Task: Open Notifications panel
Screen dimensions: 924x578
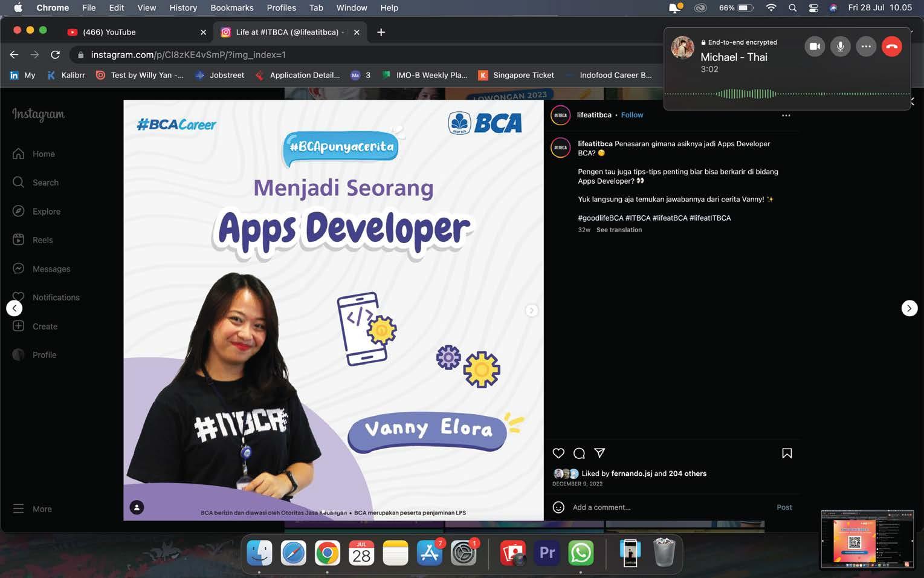Action: click(46, 297)
